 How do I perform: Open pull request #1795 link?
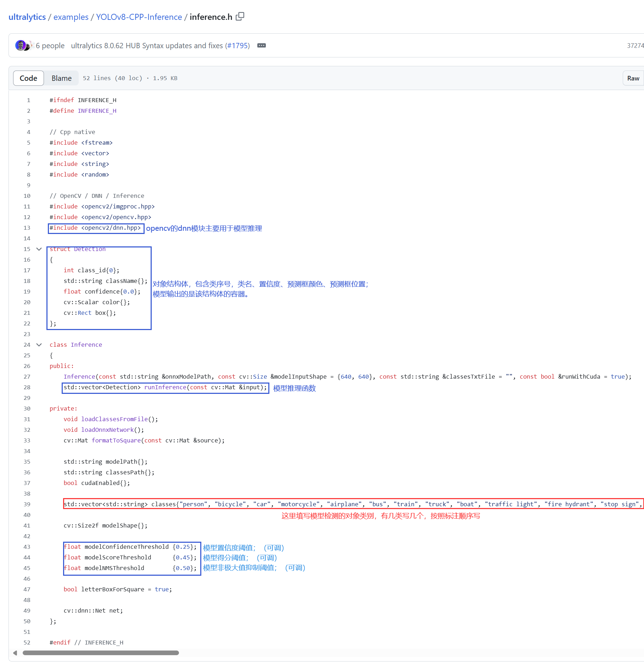point(238,46)
